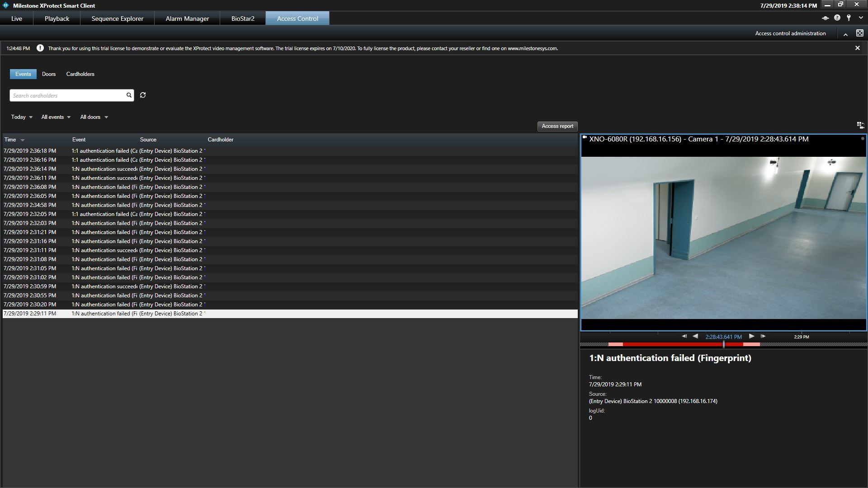868x488 pixels.
Task: Select the Events view button
Action: coord(23,74)
